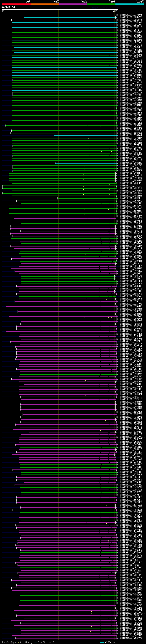This screenshot has height=644, width=146.
Task: Select hit label UniRef100_A5AIU5
Action: click(x=131, y=628)
